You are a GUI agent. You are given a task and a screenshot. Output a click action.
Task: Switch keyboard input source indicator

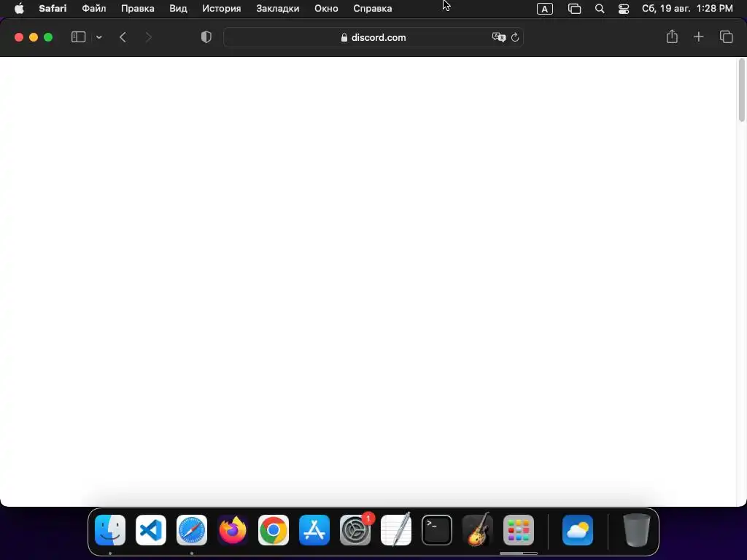tap(544, 9)
